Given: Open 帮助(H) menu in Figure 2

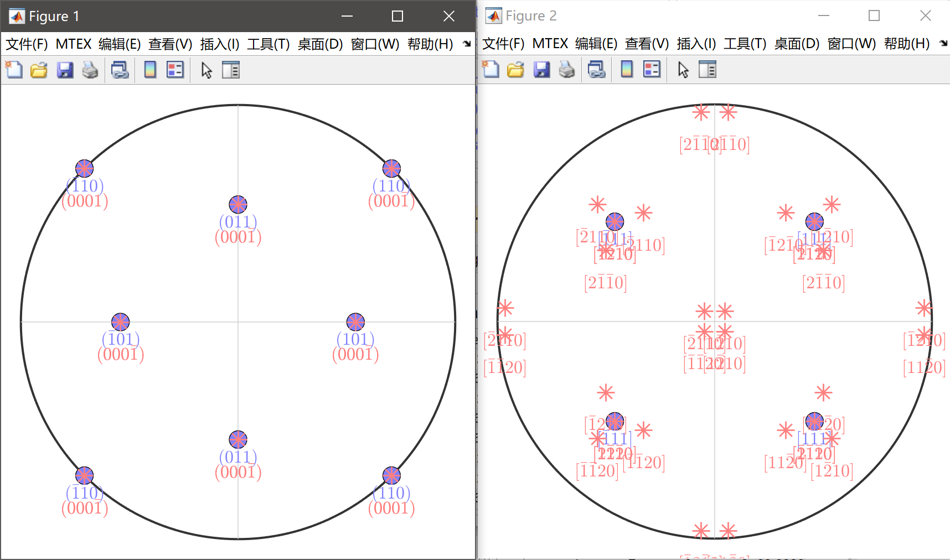Looking at the screenshot, I should pyautogui.click(x=907, y=44).
